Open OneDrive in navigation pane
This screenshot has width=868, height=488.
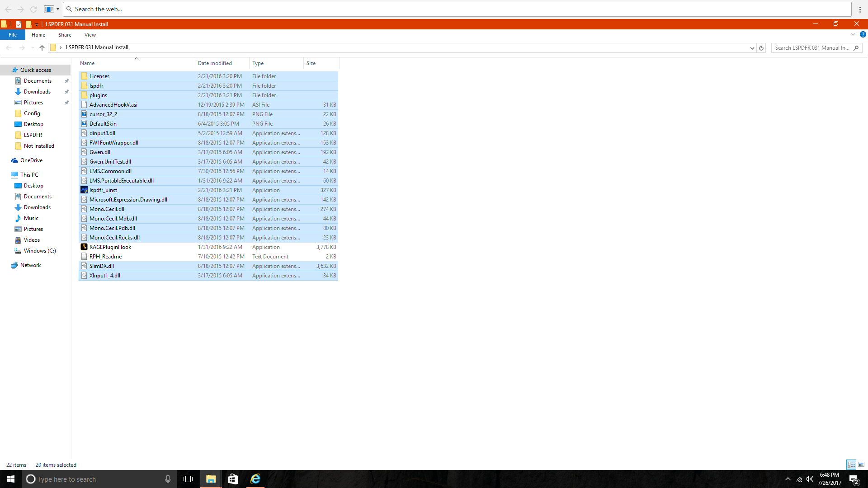[x=31, y=160]
